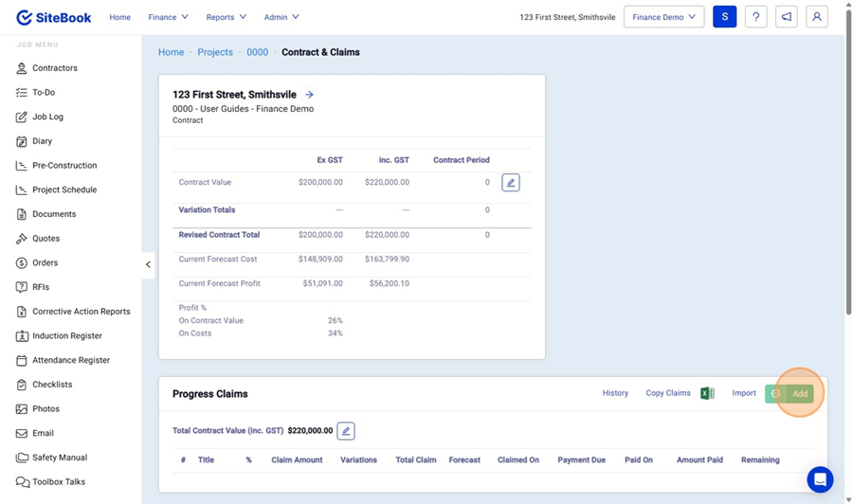Open the announcements megaphone icon
This screenshot has width=853, height=504.
click(x=786, y=17)
